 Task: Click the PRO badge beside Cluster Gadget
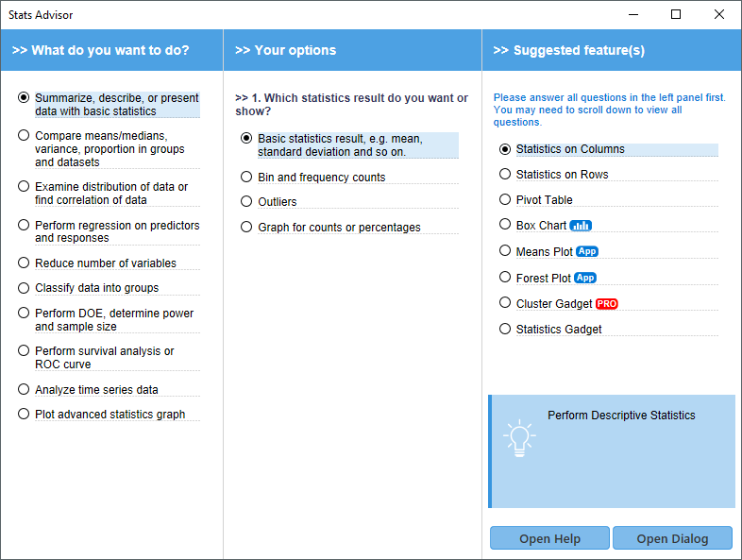607,304
